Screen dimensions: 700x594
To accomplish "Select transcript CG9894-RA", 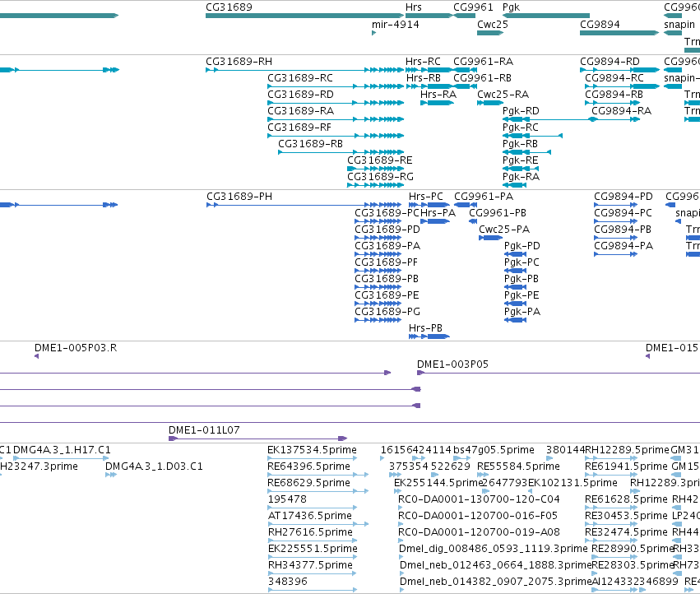I will [x=621, y=111].
